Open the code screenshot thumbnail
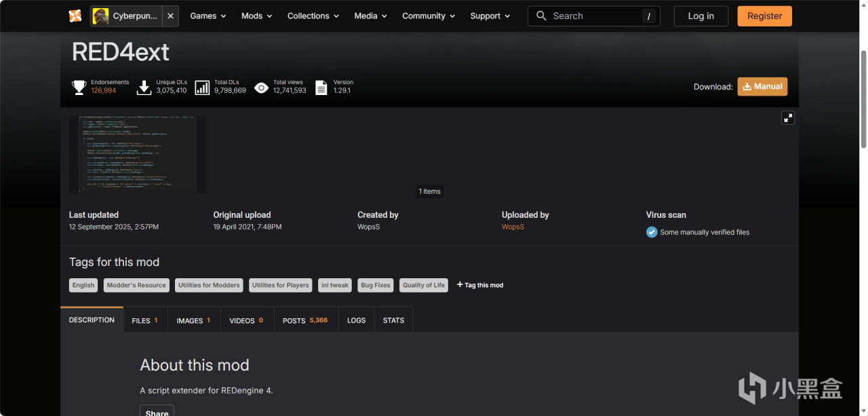Screen dimensions: 868x416 (138, 154)
